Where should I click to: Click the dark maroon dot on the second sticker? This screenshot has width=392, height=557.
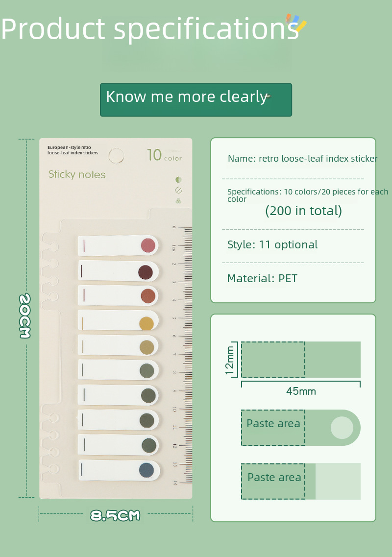coord(146,271)
